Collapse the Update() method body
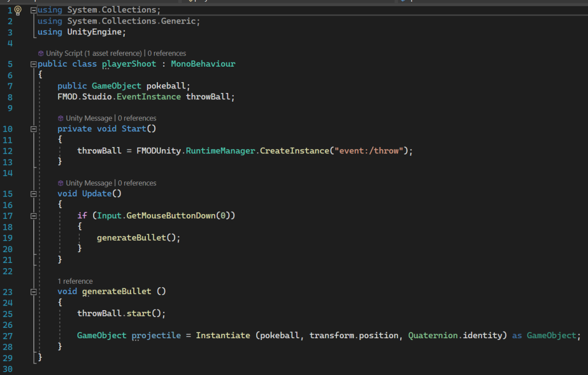588x375 pixels. click(x=33, y=194)
